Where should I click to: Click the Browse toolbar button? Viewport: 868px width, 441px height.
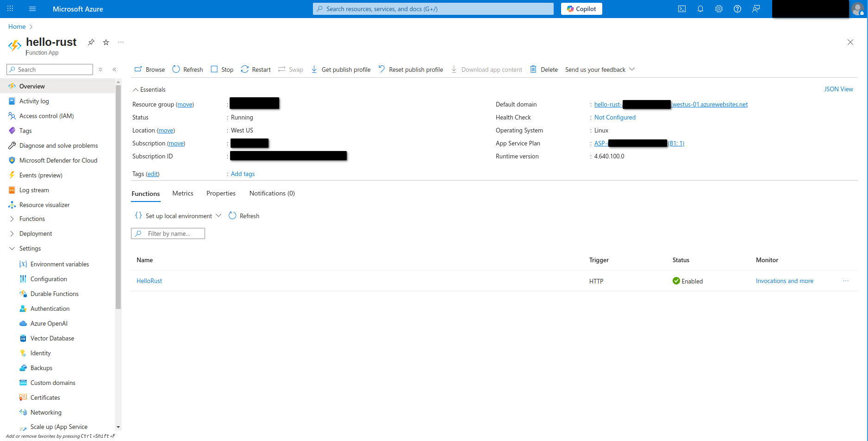tap(150, 69)
